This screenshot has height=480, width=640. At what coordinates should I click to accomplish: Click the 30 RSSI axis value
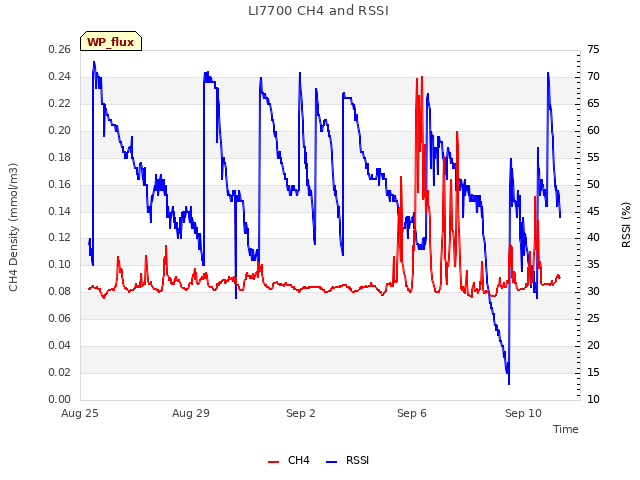point(593,291)
